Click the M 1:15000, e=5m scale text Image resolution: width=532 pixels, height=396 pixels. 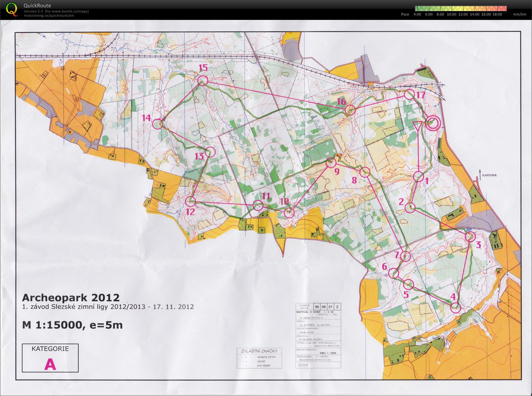tap(72, 325)
